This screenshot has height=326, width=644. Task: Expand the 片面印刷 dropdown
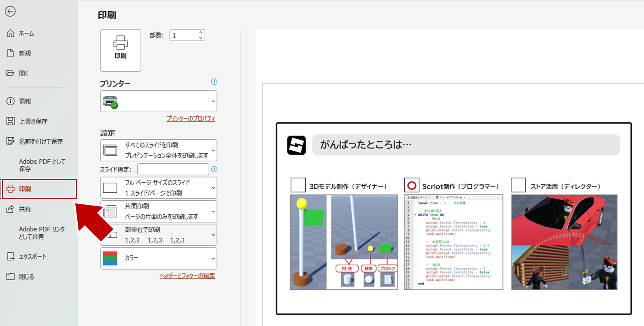pyautogui.click(x=159, y=211)
